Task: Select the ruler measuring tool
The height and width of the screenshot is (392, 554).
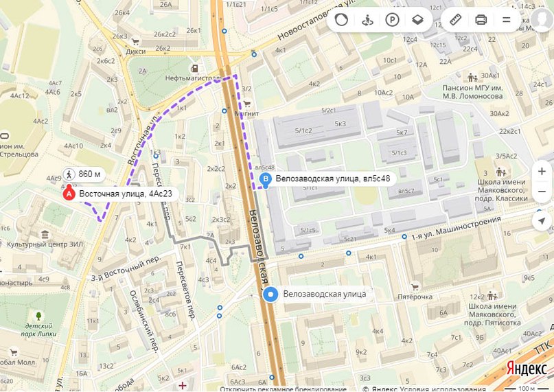Action: [x=456, y=19]
